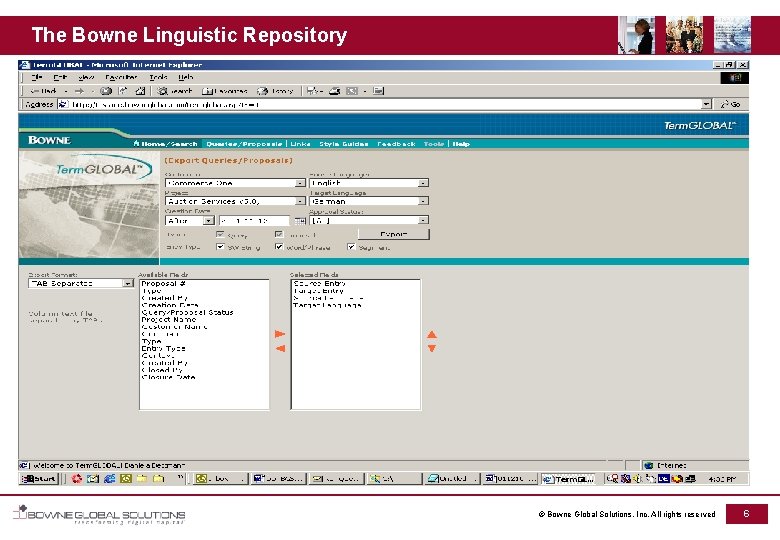
Task: Open the Links navigation item
Action: click(x=300, y=144)
